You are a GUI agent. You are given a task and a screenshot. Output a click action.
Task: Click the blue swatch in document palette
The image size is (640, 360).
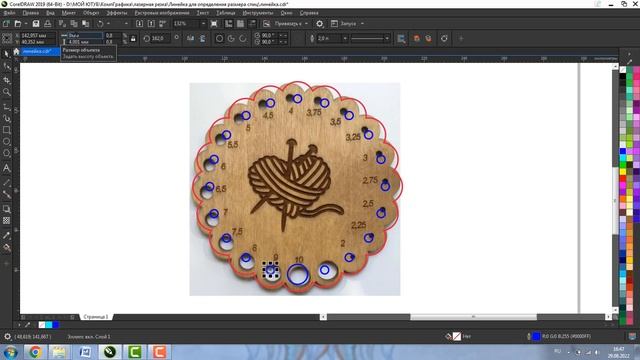tap(56, 325)
